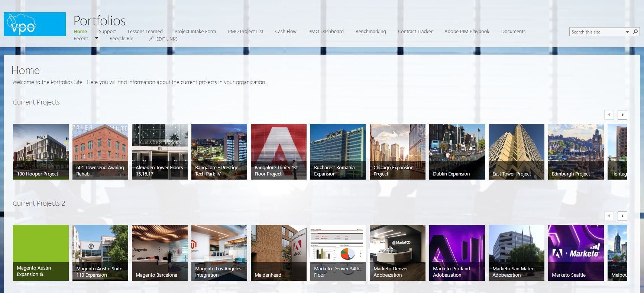Image resolution: width=644 pixels, height=293 pixels.
Task: Open the Chicago Expansion Project tile
Action: 398,152
